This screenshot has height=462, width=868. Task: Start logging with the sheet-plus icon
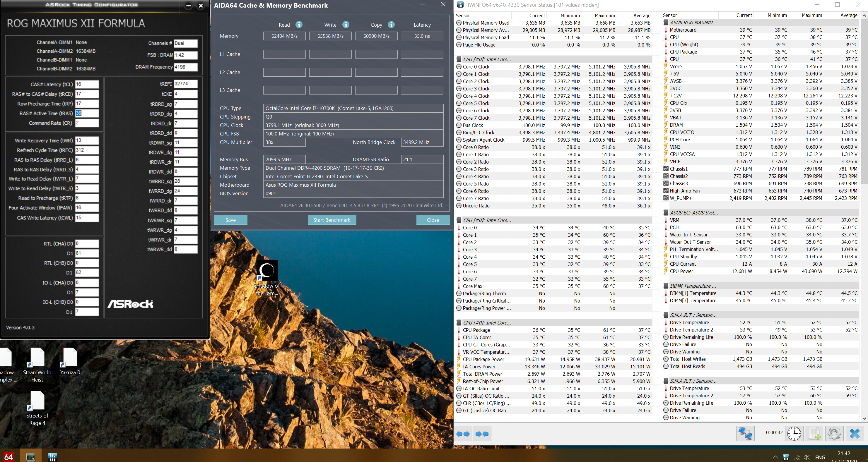pos(814,433)
